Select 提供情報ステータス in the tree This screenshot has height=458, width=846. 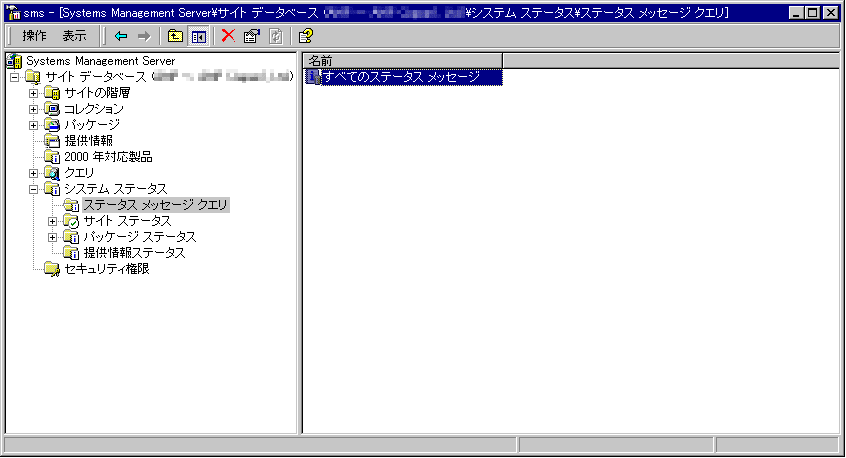tap(134, 253)
